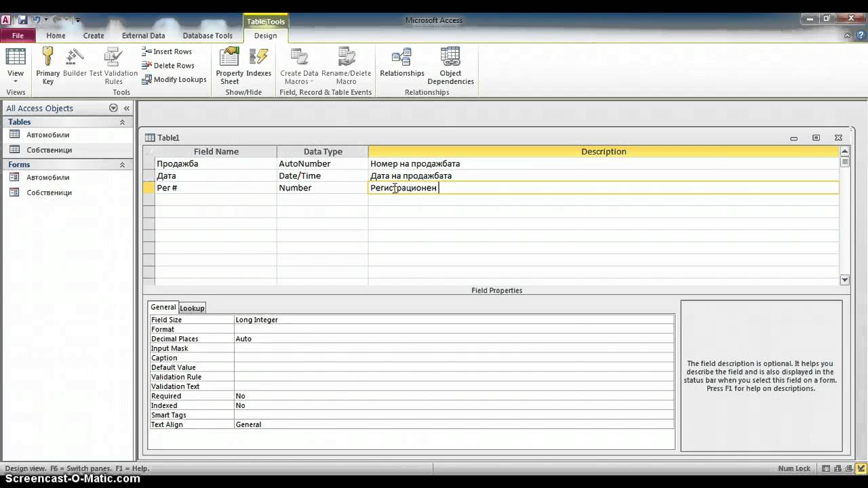
Task: Open the File tab
Action: click(18, 35)
